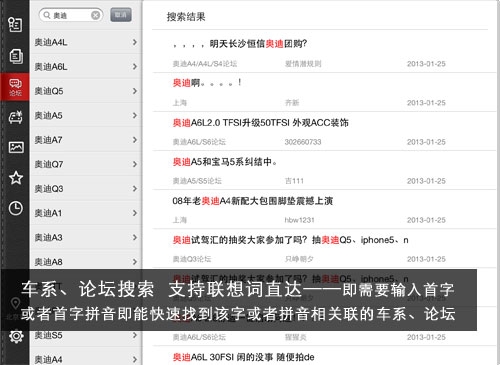
Task: Expand the 奥迪A6L row chevron
Action: [134, 67]
